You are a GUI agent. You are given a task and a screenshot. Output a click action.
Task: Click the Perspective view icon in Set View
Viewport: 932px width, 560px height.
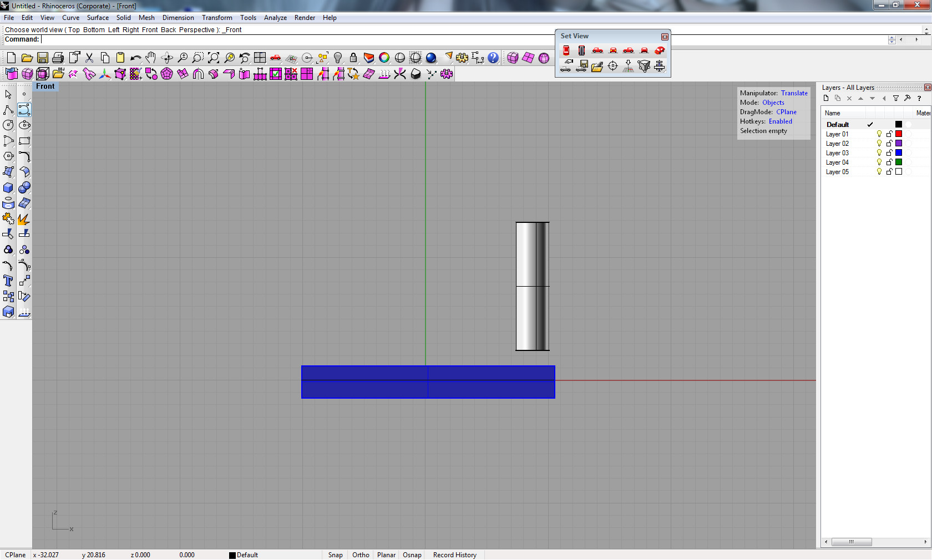tap(660, 50)
